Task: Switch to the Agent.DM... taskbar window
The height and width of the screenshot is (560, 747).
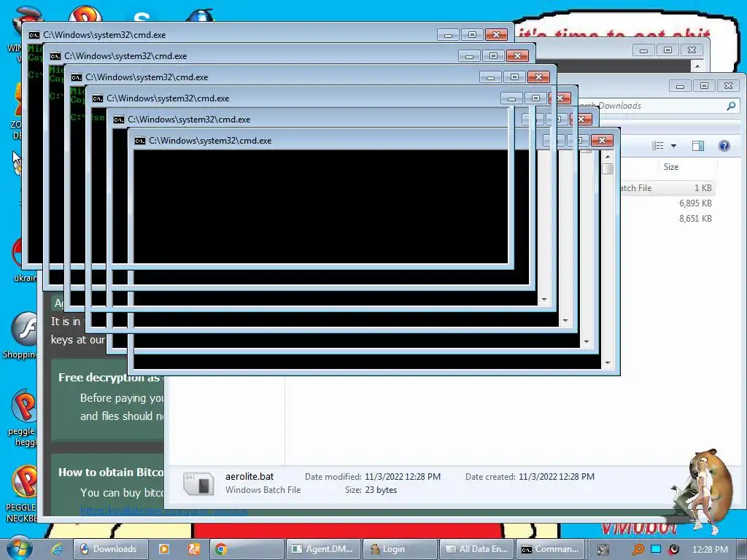Action: click(323, 549)
